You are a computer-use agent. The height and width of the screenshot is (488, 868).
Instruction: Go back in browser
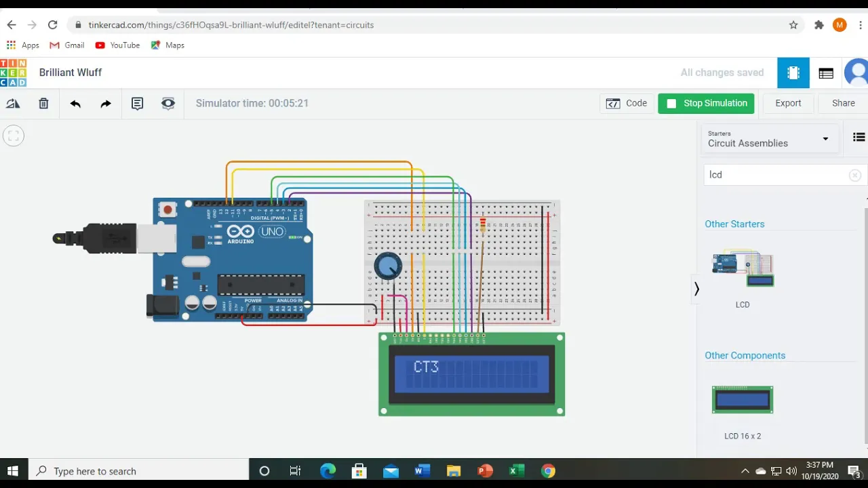click(x=11, y=25)
